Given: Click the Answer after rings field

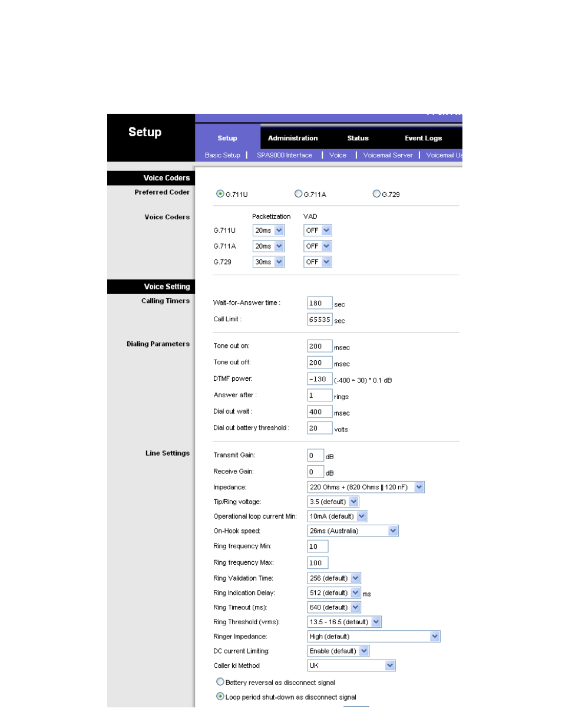Looking at the screenshot, I should click(x=320, y=396).
